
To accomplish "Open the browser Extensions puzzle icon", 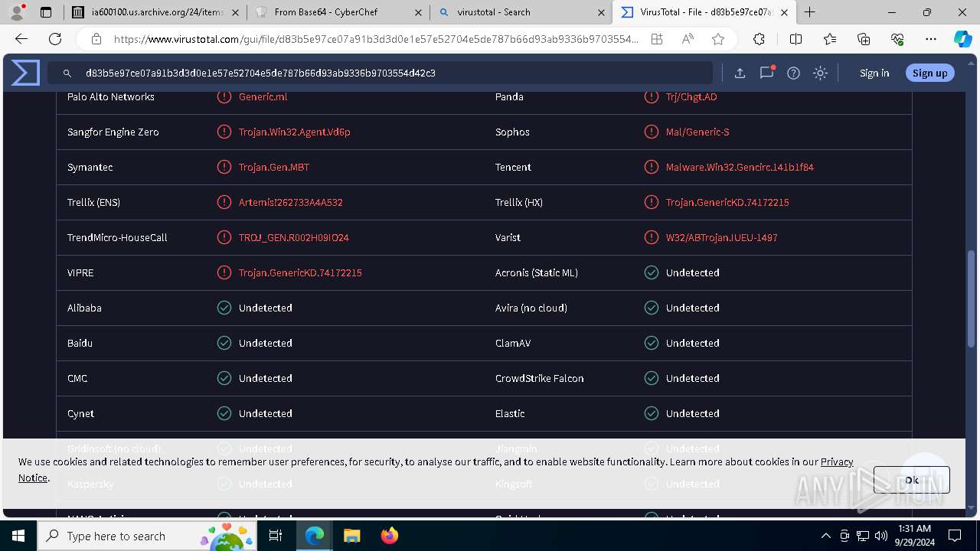I will pyautogui.click(x=759, y=39).
